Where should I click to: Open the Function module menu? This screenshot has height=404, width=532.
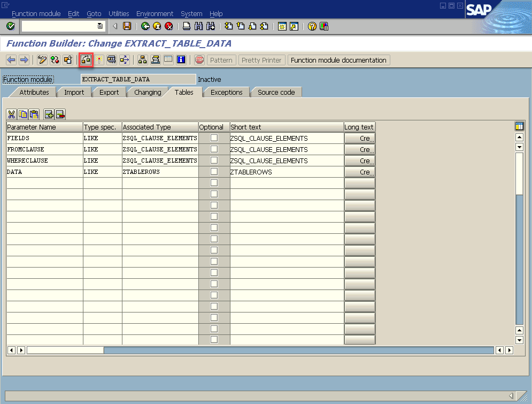click(x=36, y=14)
